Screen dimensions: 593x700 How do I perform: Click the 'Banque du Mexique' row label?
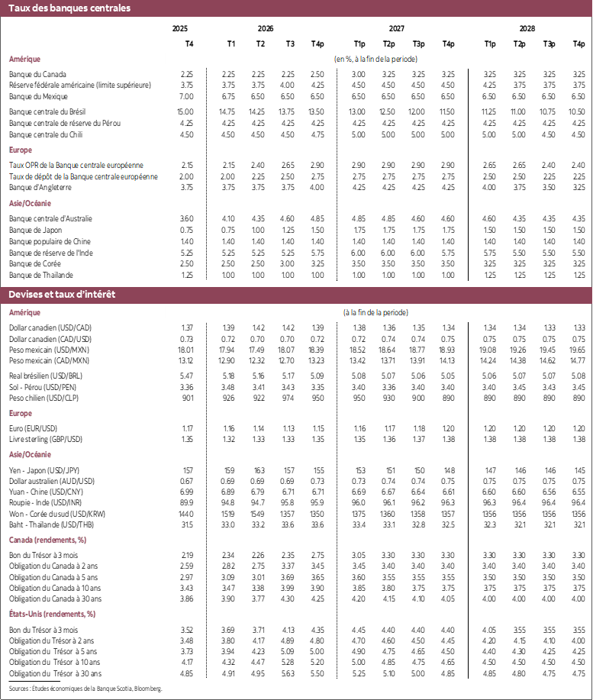click(38, 96)
